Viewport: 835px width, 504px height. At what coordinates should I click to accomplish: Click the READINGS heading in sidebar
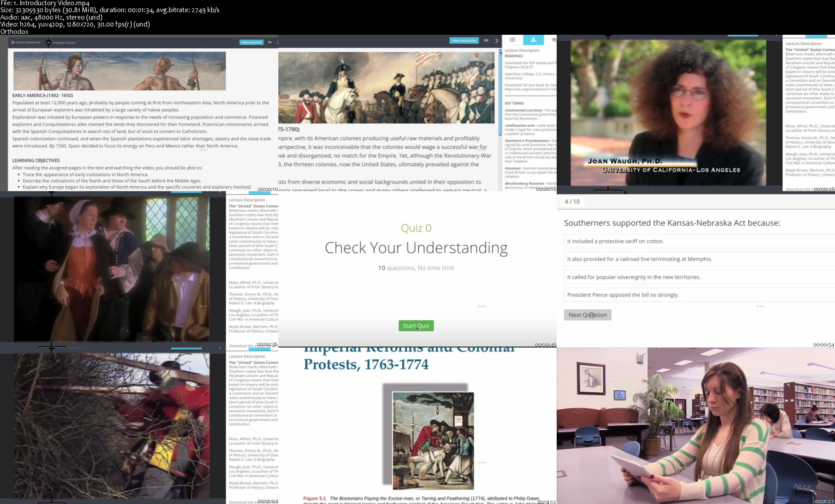(514, 56)
